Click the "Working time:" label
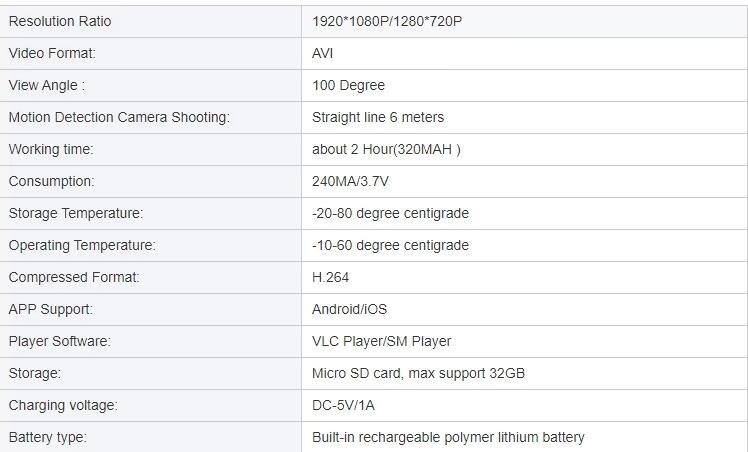This screenshot has width=748, height=452. [x=51, y=149]
